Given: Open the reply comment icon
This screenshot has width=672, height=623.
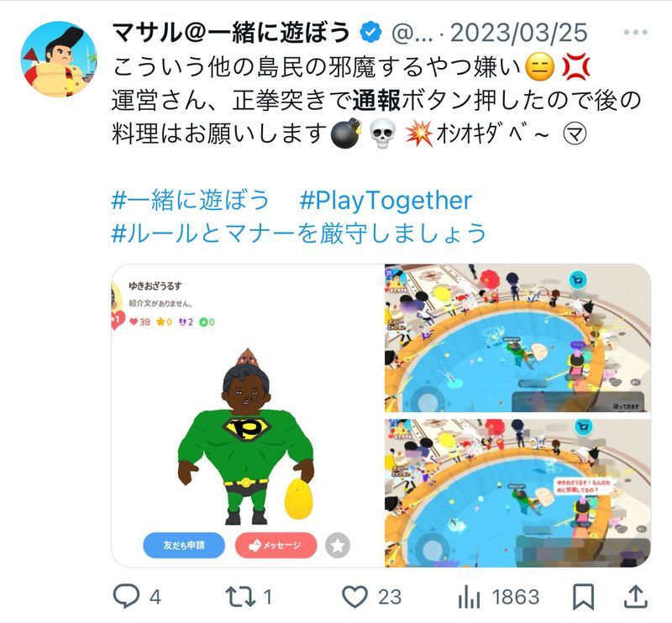Looking at the screenshot, I should coord(126,596).
